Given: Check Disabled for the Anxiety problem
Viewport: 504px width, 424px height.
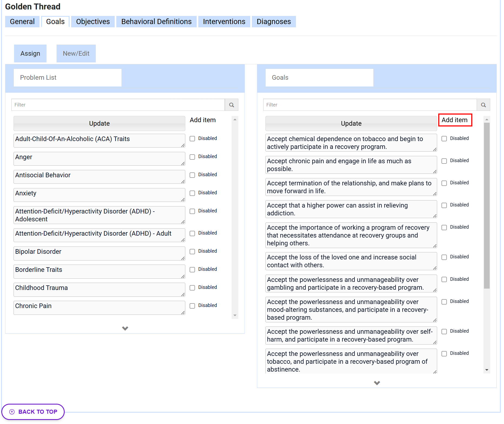Looking at the screenshot, I should 192,193.
